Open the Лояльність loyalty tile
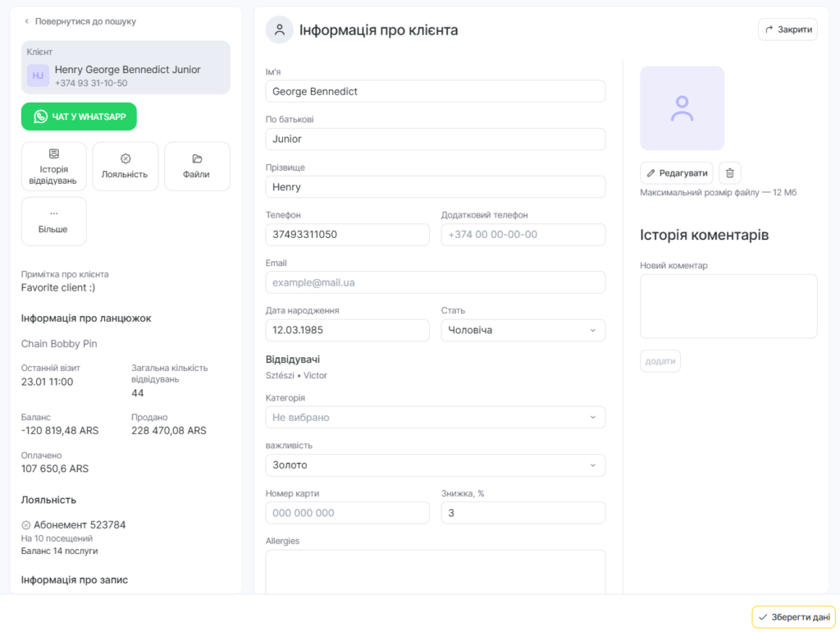840x632 pixels. pos(125,167)
